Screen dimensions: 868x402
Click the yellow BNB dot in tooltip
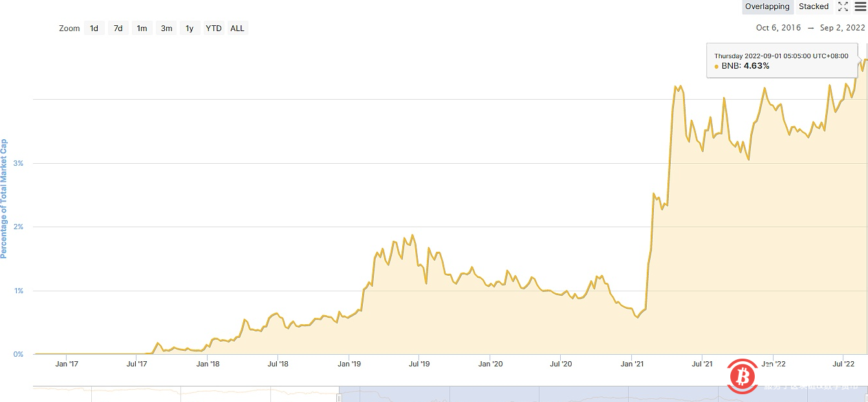(717, 66)
